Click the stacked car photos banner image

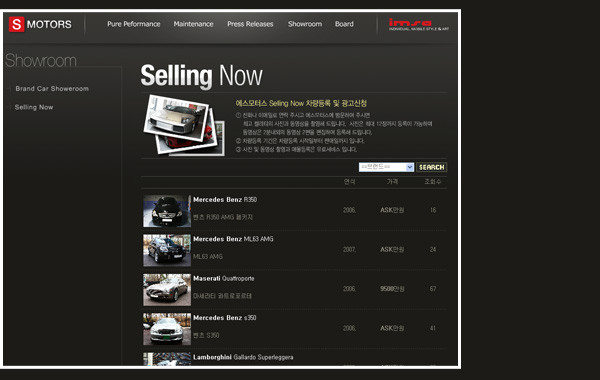184,125
